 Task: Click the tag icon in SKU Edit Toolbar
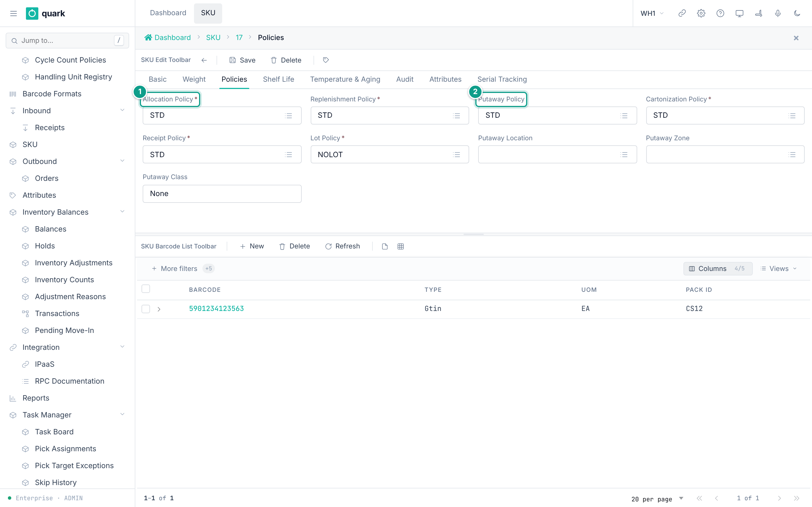[325, 60]
